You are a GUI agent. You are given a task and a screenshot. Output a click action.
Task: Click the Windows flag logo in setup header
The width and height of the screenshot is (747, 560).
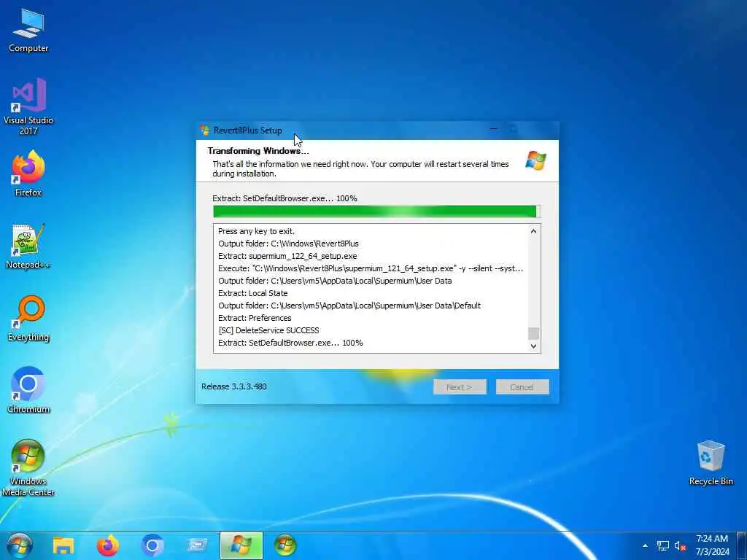click(x=536, y=160)
